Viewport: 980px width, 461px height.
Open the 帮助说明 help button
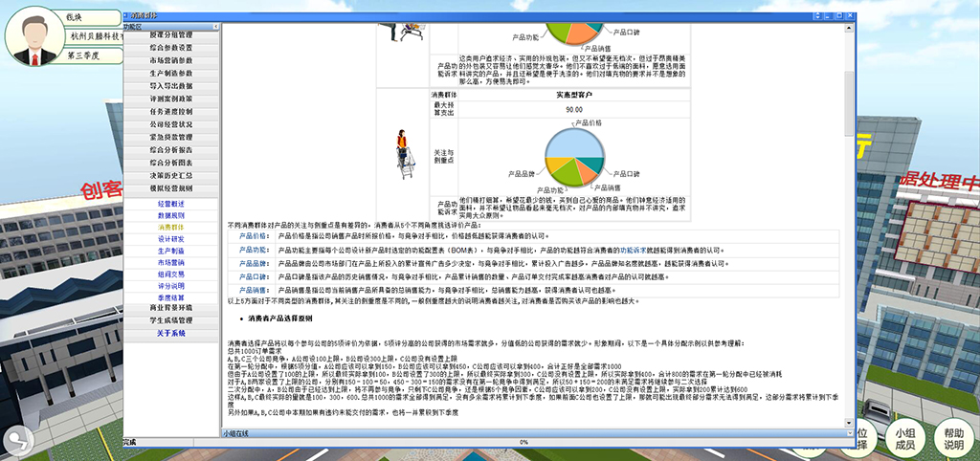tap(953, 439)
